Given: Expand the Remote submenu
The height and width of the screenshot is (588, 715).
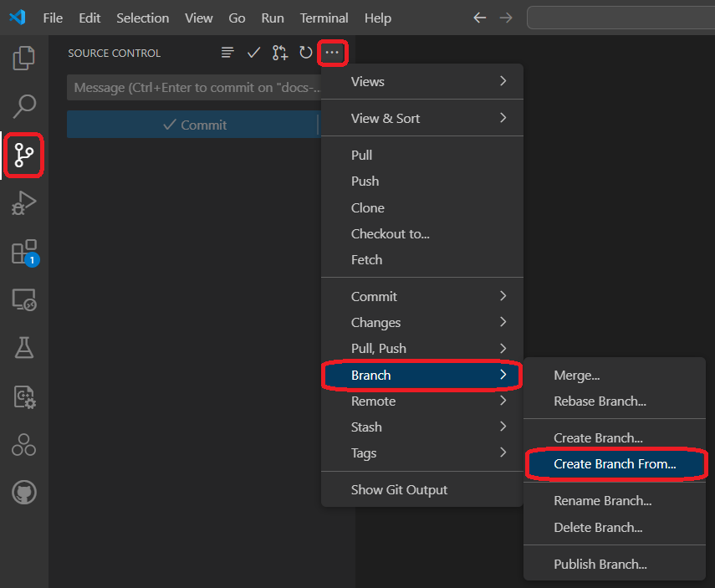Looking at the screenshot, I should [x=422, y=401].
